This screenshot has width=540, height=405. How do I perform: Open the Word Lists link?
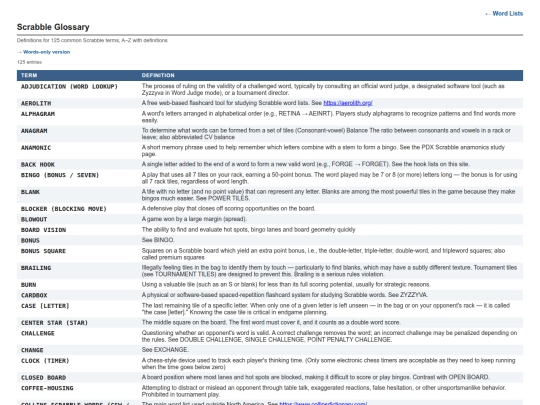(504, 13)
